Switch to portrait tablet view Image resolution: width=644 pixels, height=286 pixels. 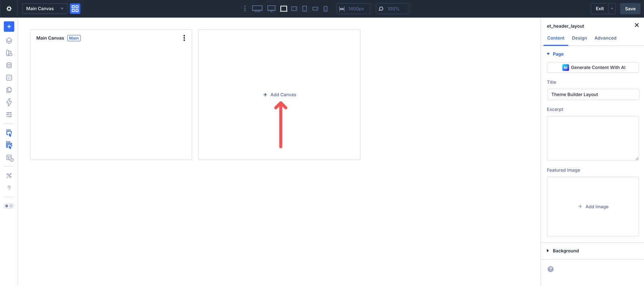[305, 9]
